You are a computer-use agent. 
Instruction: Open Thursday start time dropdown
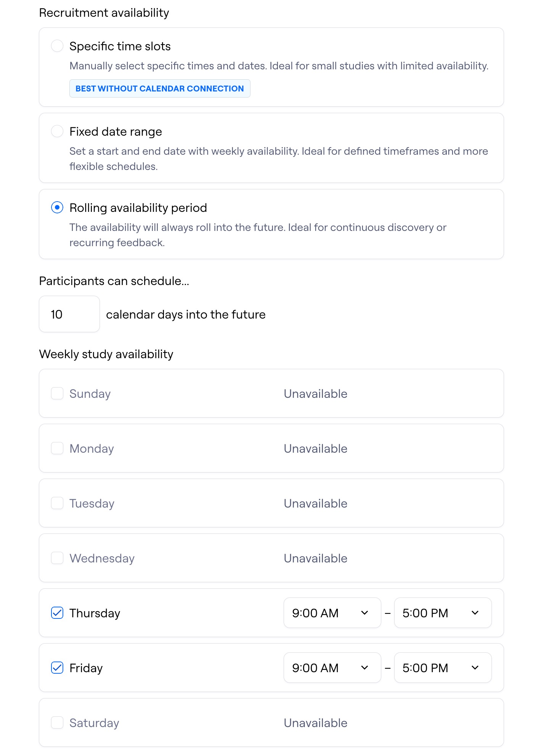[332, 613]
